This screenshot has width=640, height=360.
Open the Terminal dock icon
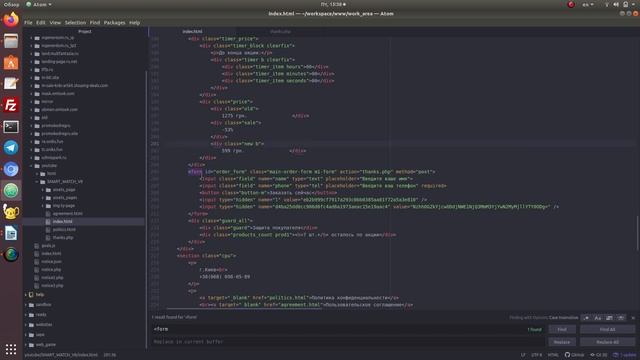pyautogui.click(x=11, y=127)
